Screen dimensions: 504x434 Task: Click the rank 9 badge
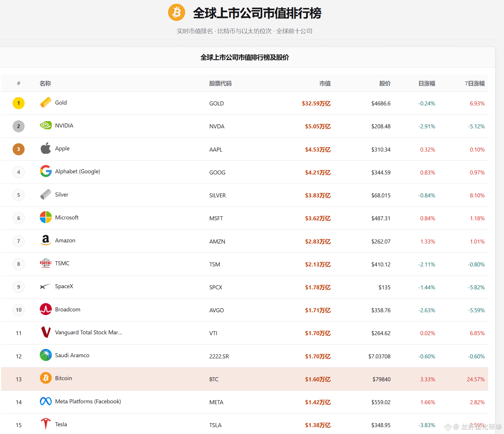tap(19, 287)
